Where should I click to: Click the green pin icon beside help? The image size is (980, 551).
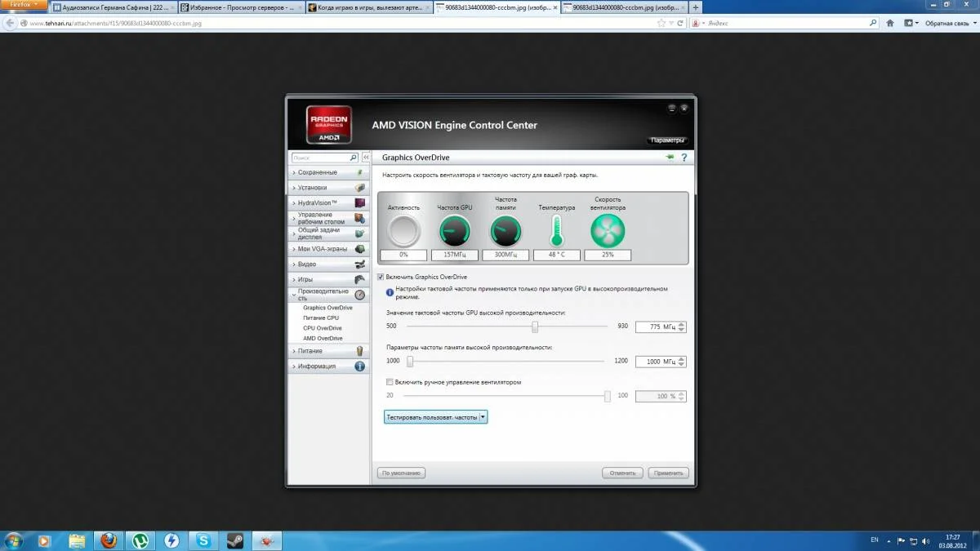(670, 157)
